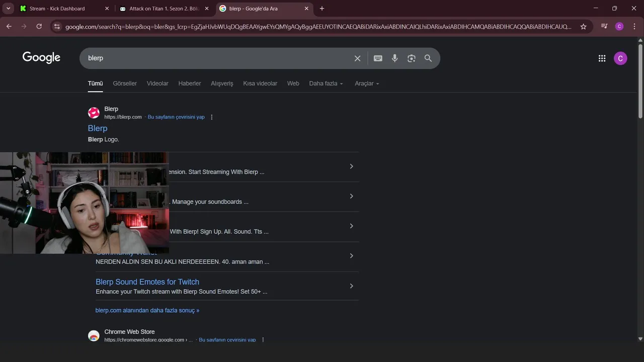This screenshot has width=644, height=362.
Task: Click the Blerp site favicon
Action: point(94,113)
